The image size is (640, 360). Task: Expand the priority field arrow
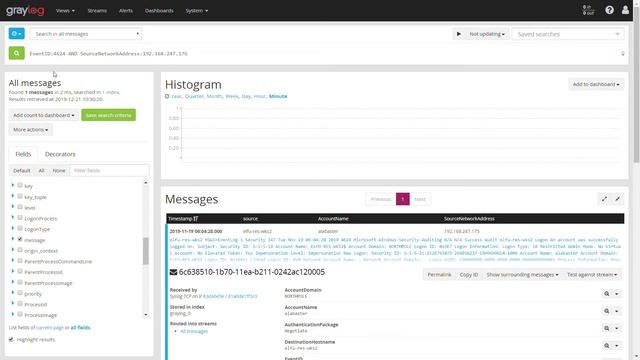coord(13,293)
